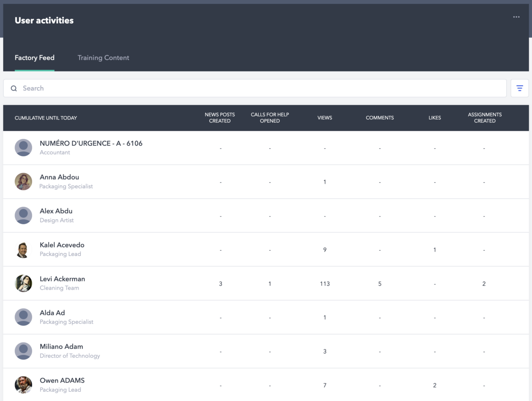Click the Cumulative Until Today header
The width and height of the screenshot is (532, 401).
click(x=46, y=118)
